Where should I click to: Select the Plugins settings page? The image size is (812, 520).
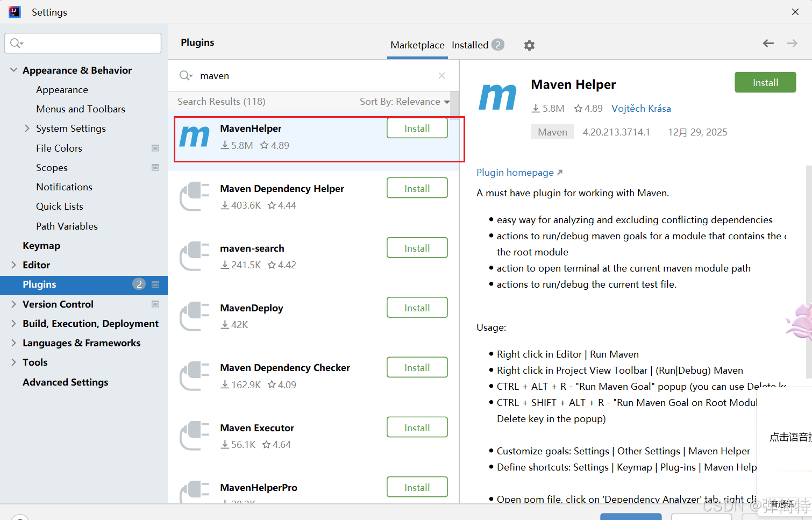click(84, 284)
